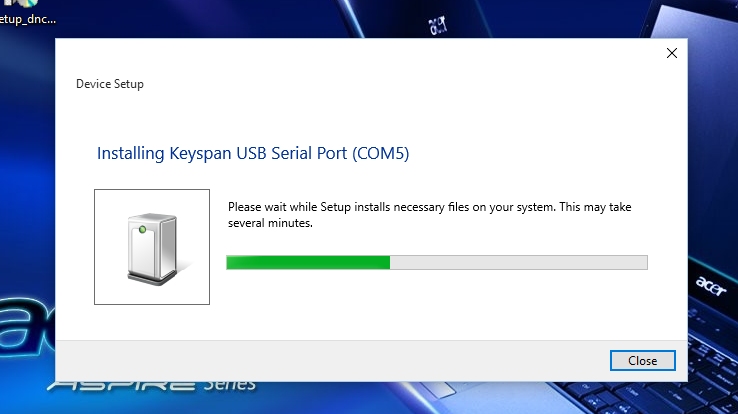Image resolution: width=738 pixels, height=414 pixels.
Task: Close the Device Setup dialog with the X
Action: tap(672, 53)
